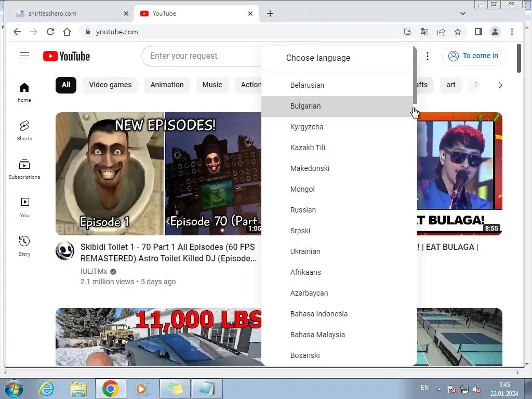Open the Skibidi Toilet video thumbnail
This screenshot has height=399, width=532.
(158, 174)
